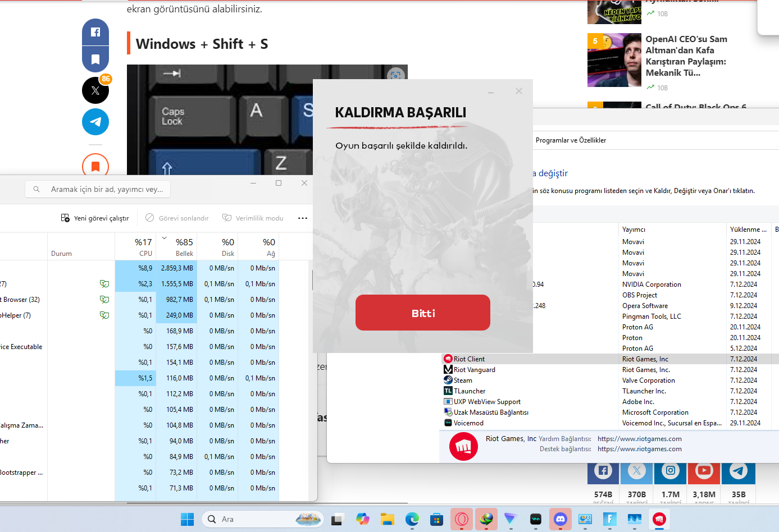779x532 pixels.
Task: Click the Task Manager search field
Action: click(x=98, y=189)
